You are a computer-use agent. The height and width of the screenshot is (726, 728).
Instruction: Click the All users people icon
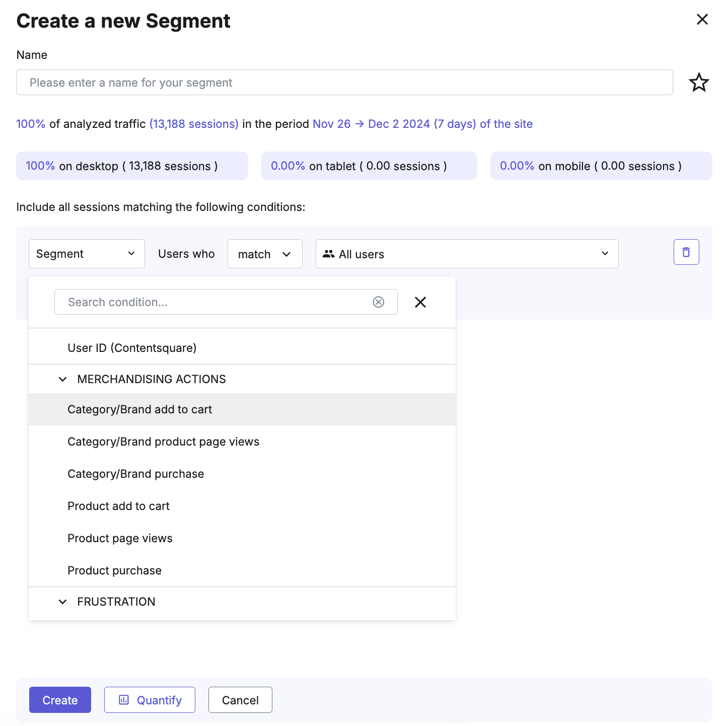329,254
